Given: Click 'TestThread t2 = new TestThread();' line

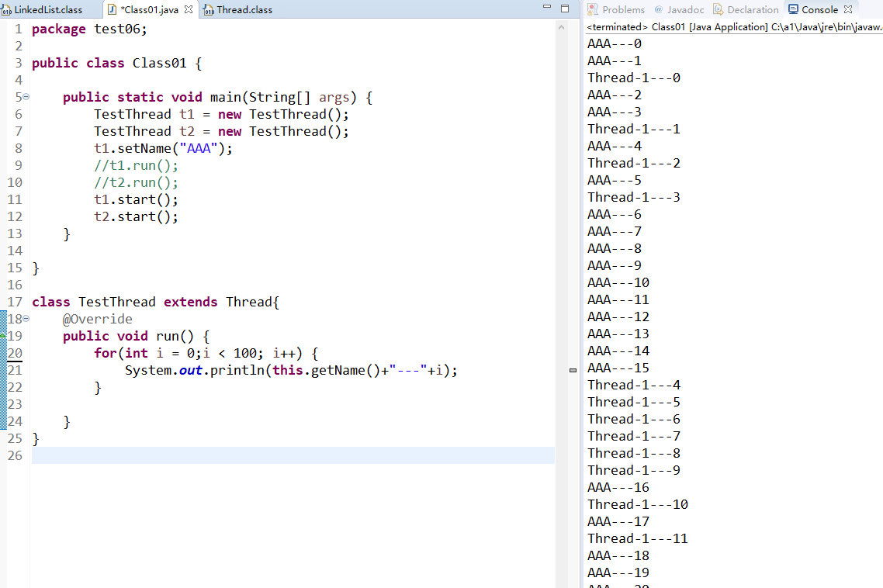Looking at the screenshot, I should [x=221, y=131].
